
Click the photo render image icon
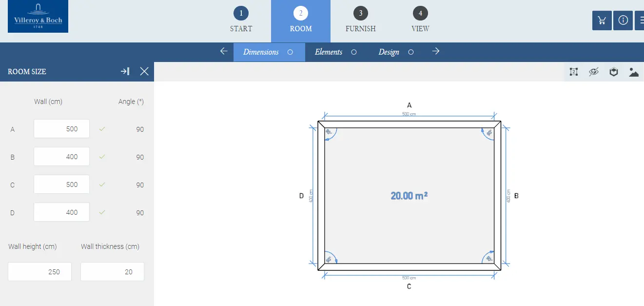pos(633,72)
